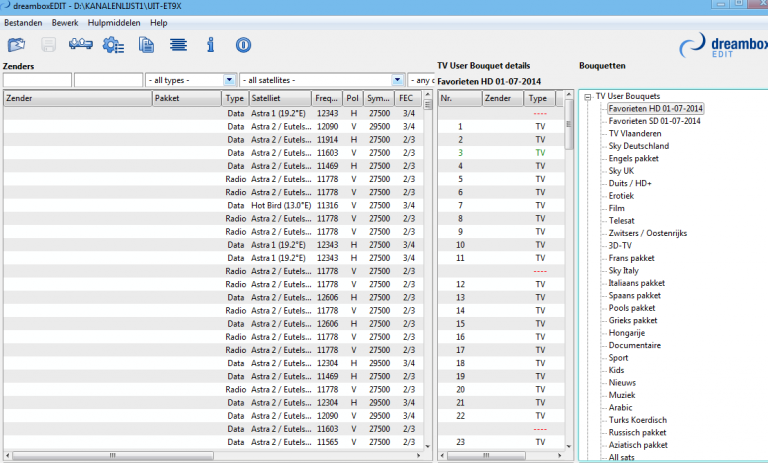This screenshot has height=463, width=768.
Task: Open the 'all satellites' filter dropdown
Action: [x=397, y=80]
